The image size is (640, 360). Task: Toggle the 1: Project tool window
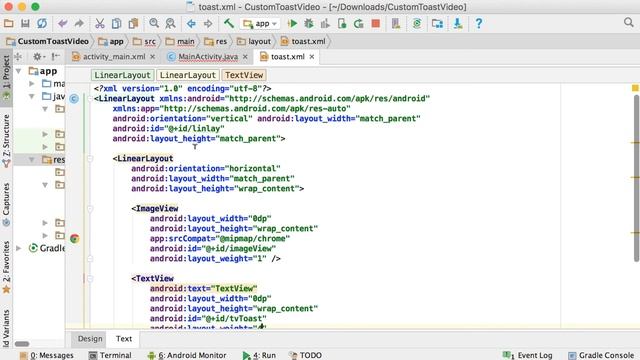[6, 78]
